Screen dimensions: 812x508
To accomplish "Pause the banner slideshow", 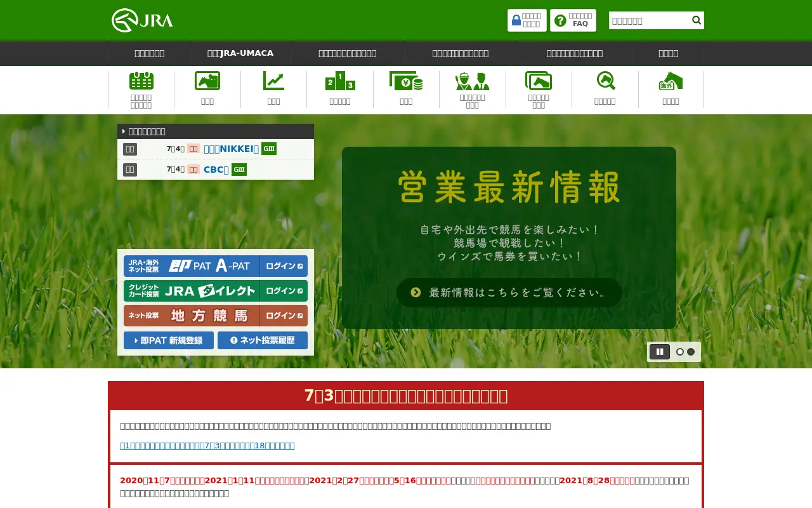I will (660, 352).
